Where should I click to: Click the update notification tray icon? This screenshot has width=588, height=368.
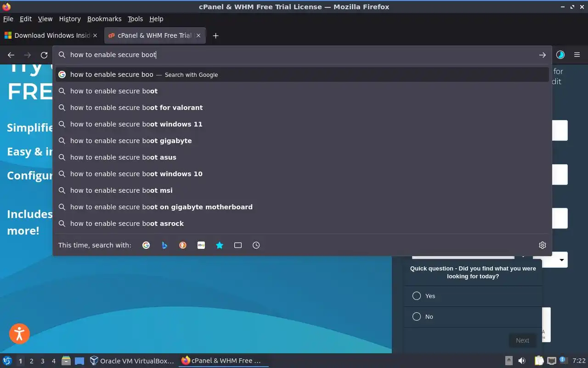(x=564, y=360)
